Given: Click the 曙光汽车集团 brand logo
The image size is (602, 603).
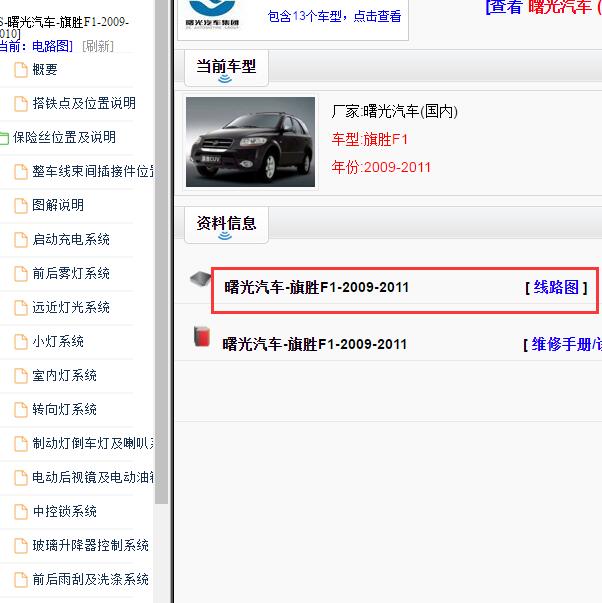Looking at the screenshot, I should tap(212, 14).
